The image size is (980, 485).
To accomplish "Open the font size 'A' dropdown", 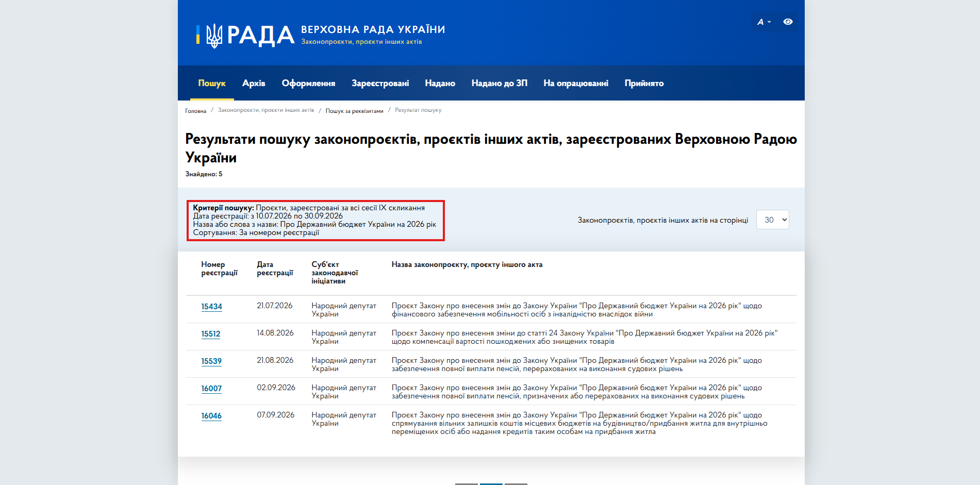I will (x=764, y=22).
